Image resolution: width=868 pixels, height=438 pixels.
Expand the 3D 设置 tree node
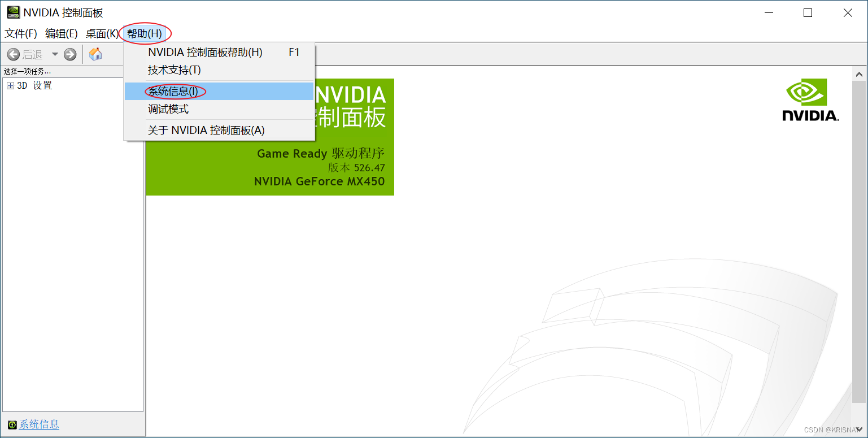click(10, 86)
